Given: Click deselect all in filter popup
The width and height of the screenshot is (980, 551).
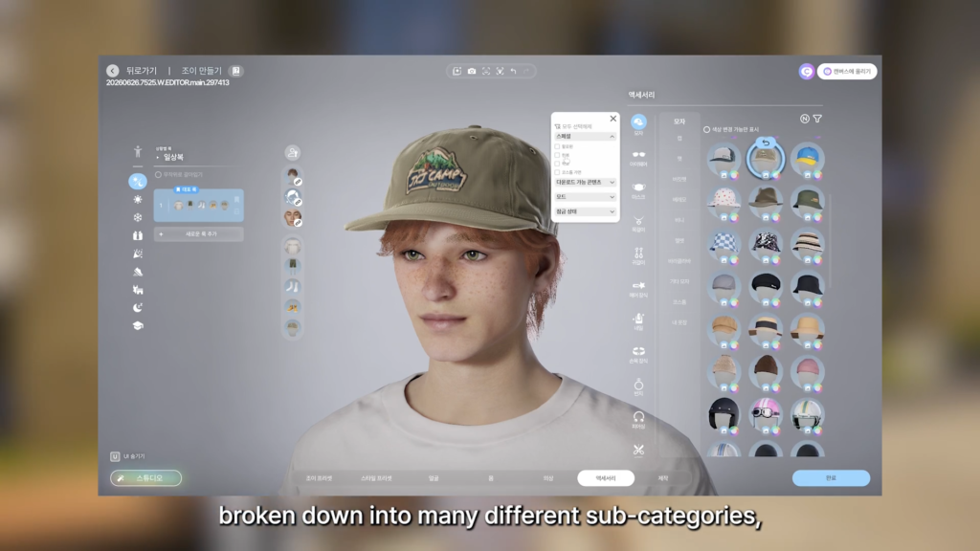Looking at the screenshot, I should click(573, 126).
